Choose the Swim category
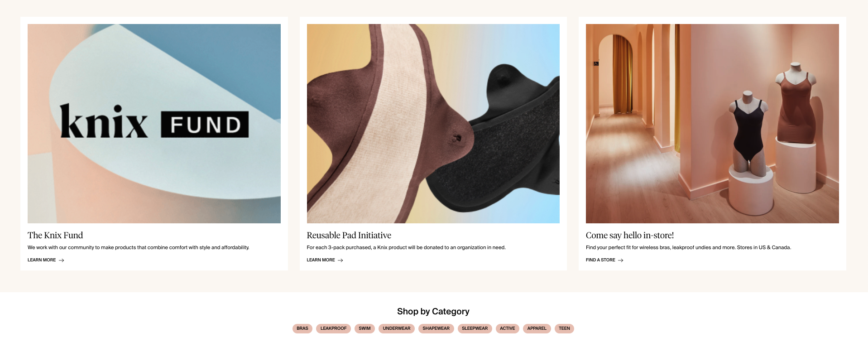This screenshot has height=347, width=868. (x=364, y=328)
